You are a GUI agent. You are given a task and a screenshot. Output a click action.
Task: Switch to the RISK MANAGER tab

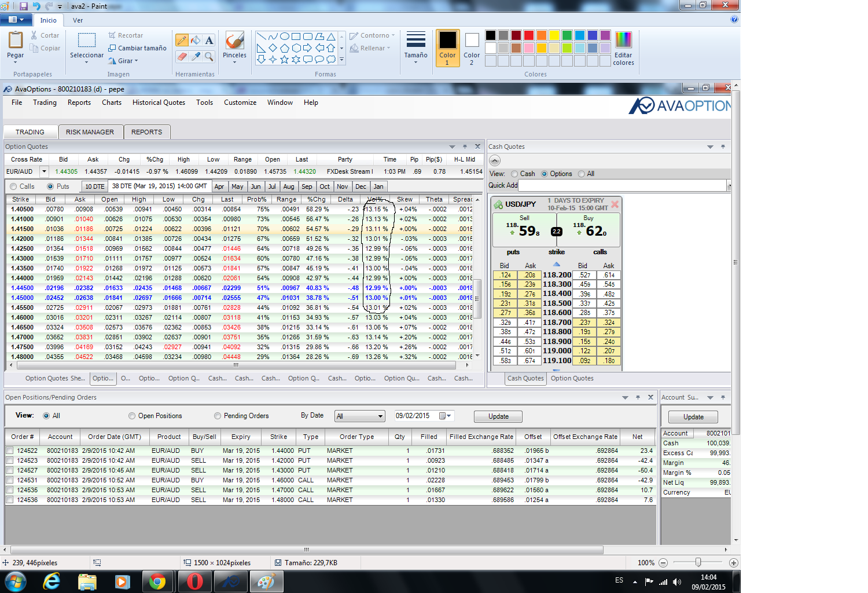(x=90, y=132)
